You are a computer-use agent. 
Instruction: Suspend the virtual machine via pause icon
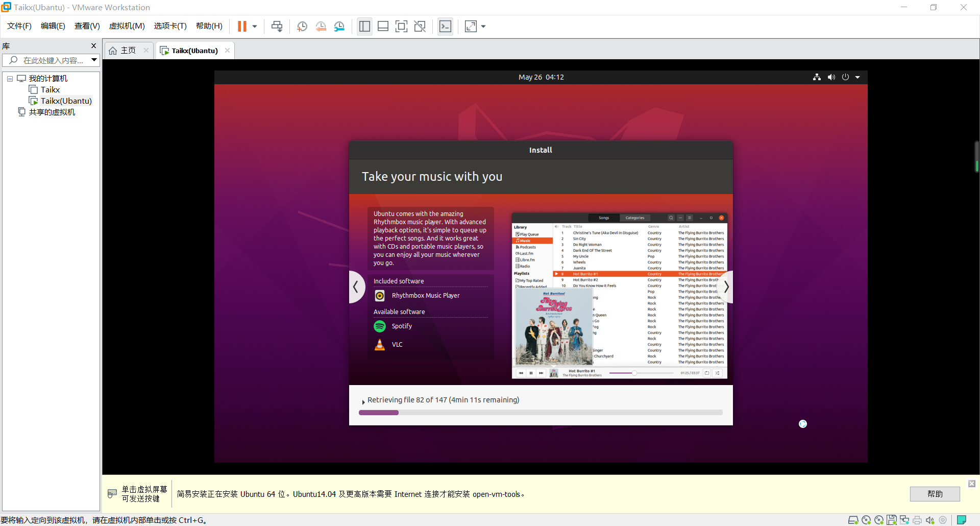(241, 26)
